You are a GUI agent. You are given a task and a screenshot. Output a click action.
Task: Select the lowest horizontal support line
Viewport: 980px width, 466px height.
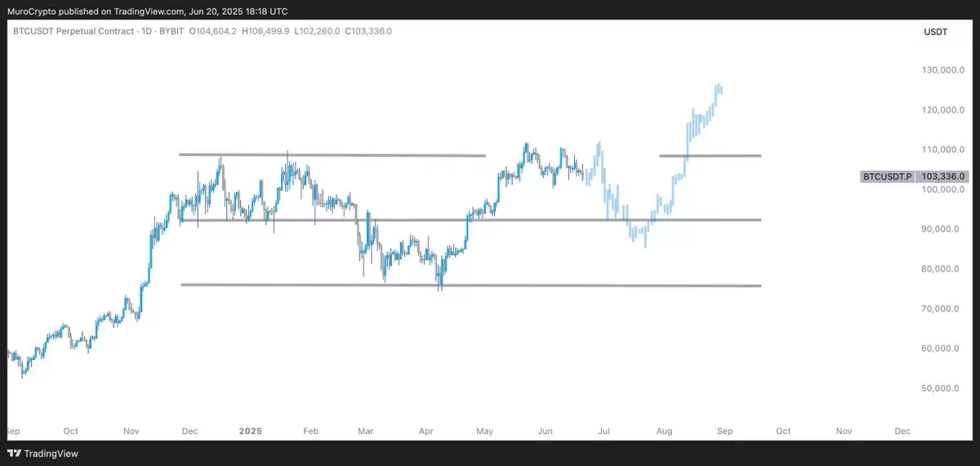coord(470,285)
